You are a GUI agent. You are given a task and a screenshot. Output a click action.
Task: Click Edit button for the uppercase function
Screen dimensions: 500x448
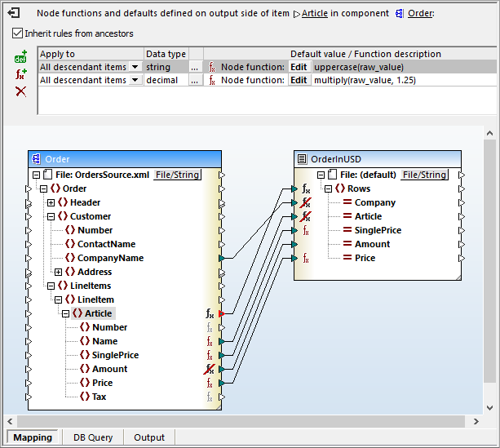(x=299, y=67)
